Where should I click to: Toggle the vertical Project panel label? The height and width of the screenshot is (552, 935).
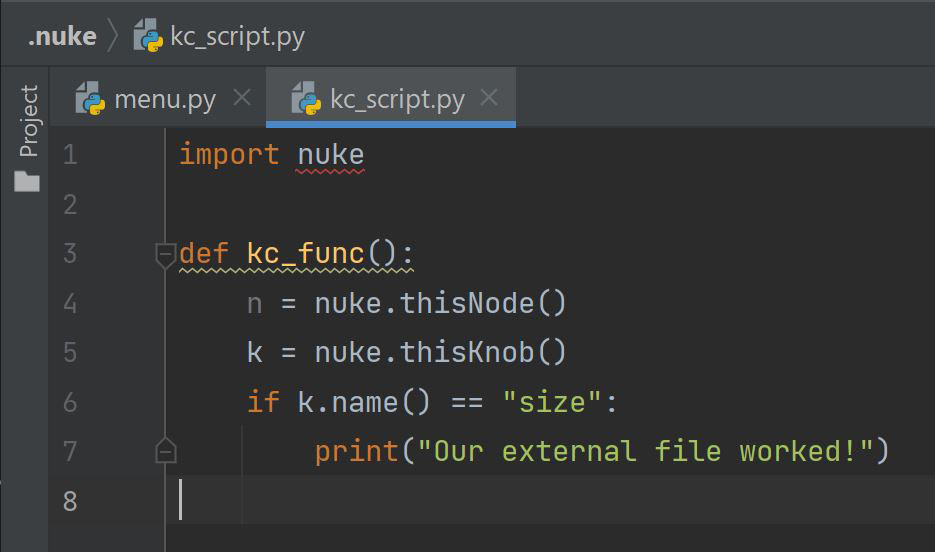point(28,120)
